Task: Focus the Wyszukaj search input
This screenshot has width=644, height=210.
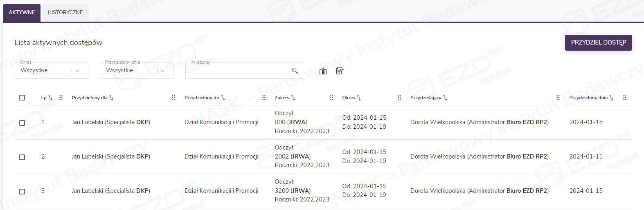Action: click(x=237, y=71)
